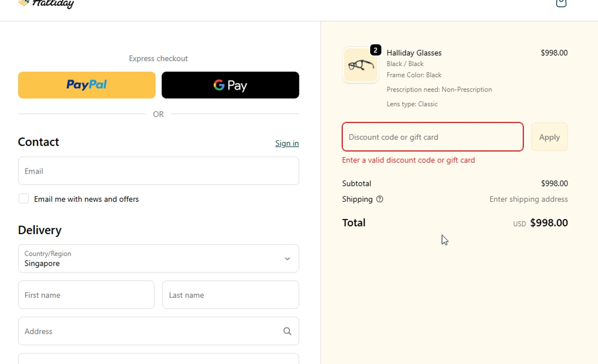
Task: Click the Sign in link
Action: [x=287, y=143]
